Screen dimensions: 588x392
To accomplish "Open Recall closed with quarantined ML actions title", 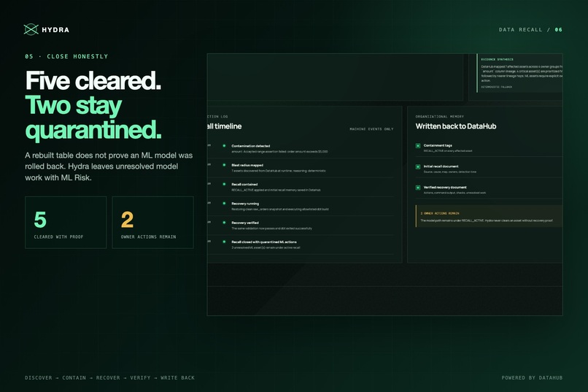I will pyautogui.click(x=264, y=242).
